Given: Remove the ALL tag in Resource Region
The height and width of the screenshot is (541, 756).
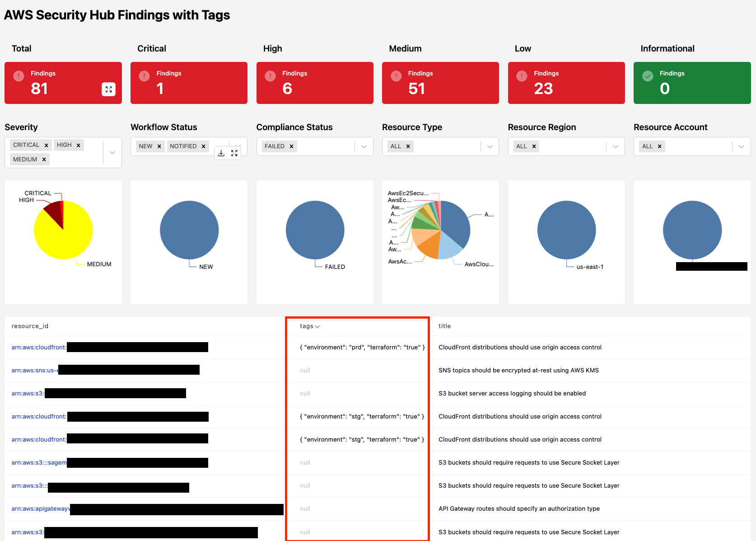Looking at the screenshot, I should [534, 146].
